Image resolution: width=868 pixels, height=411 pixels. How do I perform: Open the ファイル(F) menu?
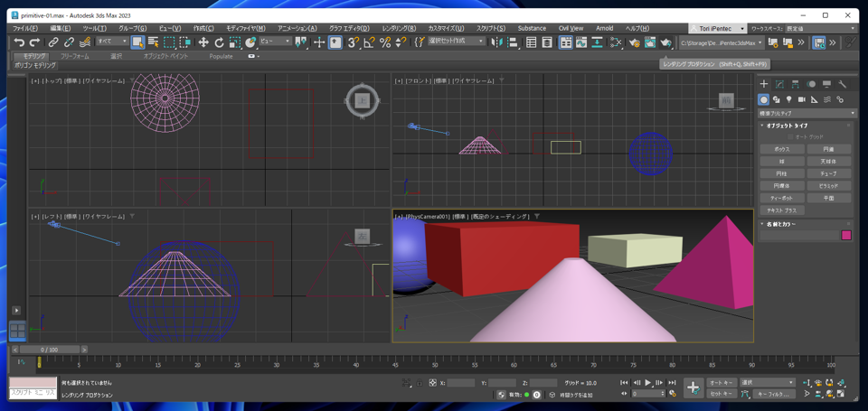(x=25, y=28)
